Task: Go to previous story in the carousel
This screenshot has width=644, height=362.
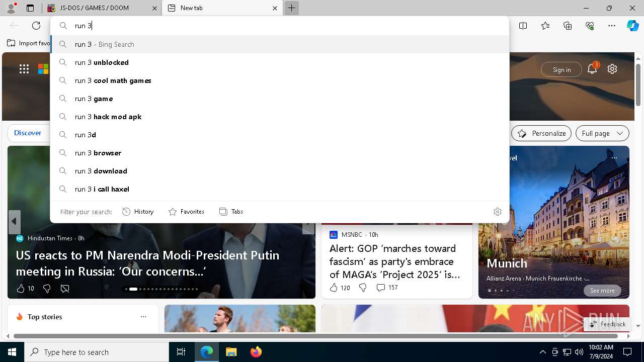Action: point(14,221)
